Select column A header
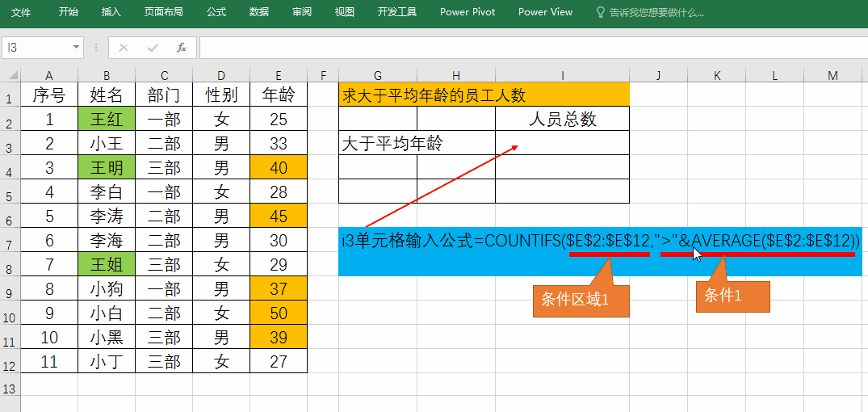 [49, 76]
